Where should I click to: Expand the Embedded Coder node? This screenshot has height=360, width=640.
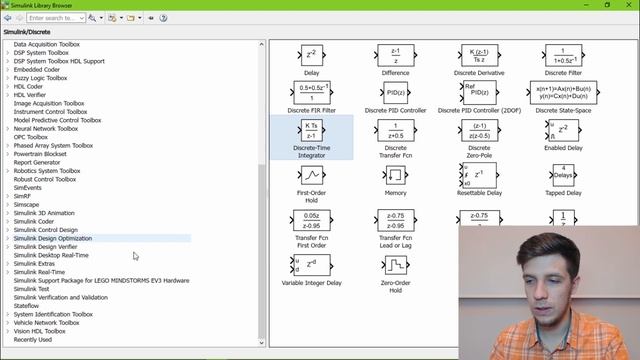pyautogui.click(x=7, y=69)
